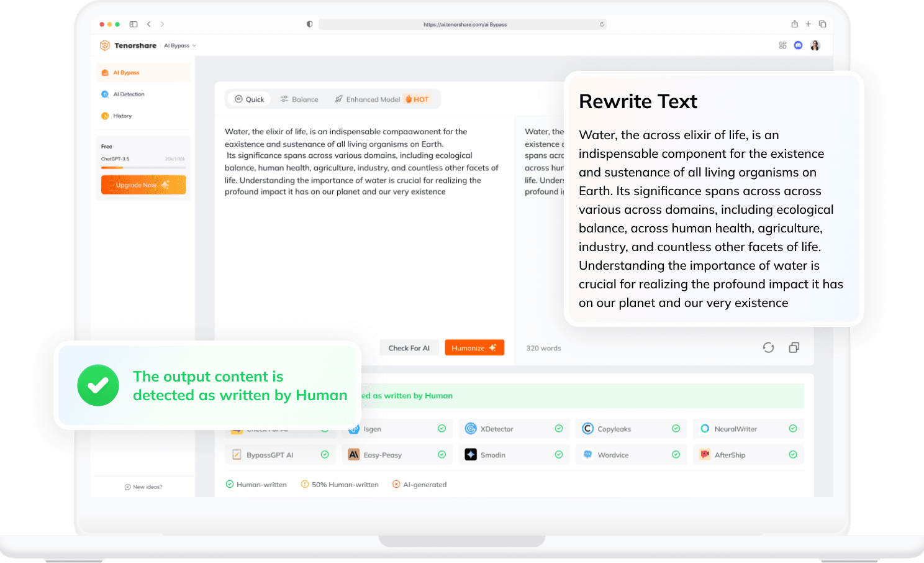Select AI Detection in the sidebar

[143, 94]
